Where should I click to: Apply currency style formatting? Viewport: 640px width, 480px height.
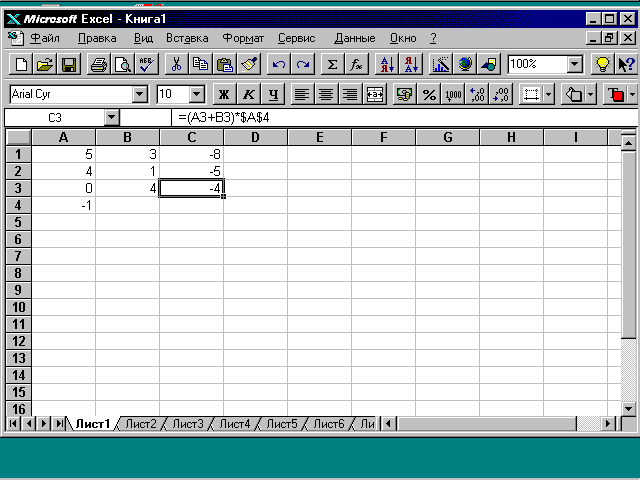(x=404, y=95)
